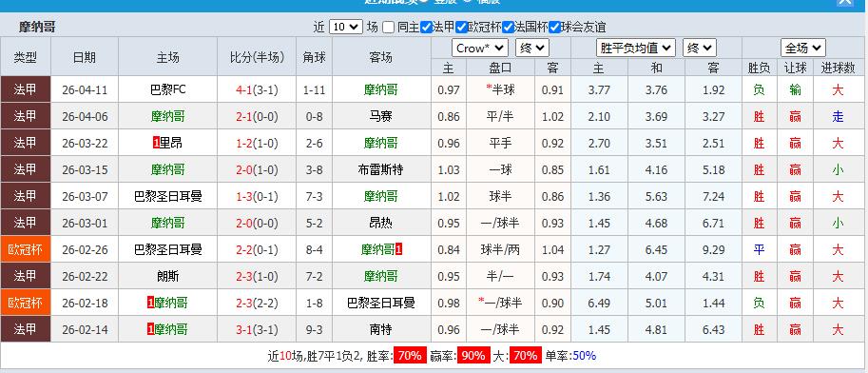868x373 pixels.
Task: Open the 4-1(3-1) score
Action: [x=257, y=89]
